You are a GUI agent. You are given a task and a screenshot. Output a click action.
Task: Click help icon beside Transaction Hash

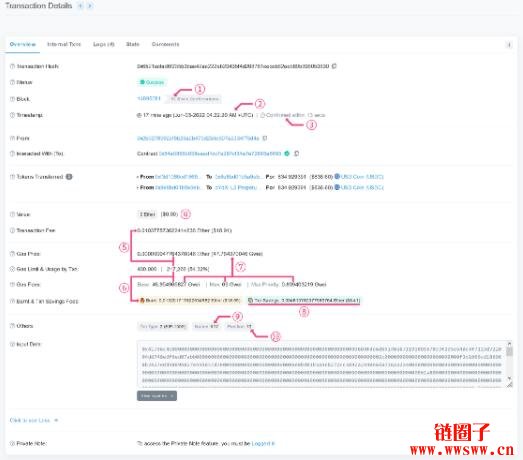click(12, 66)
